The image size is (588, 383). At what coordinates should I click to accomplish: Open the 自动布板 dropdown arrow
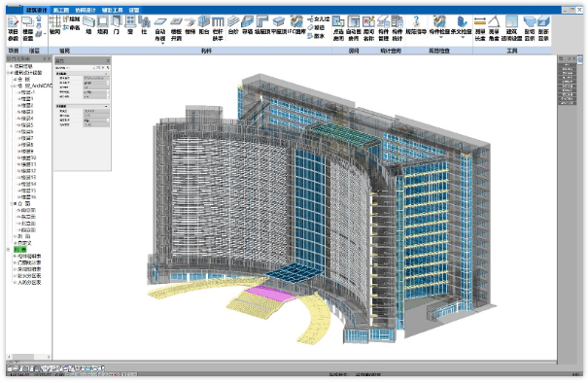coord(162,44)
